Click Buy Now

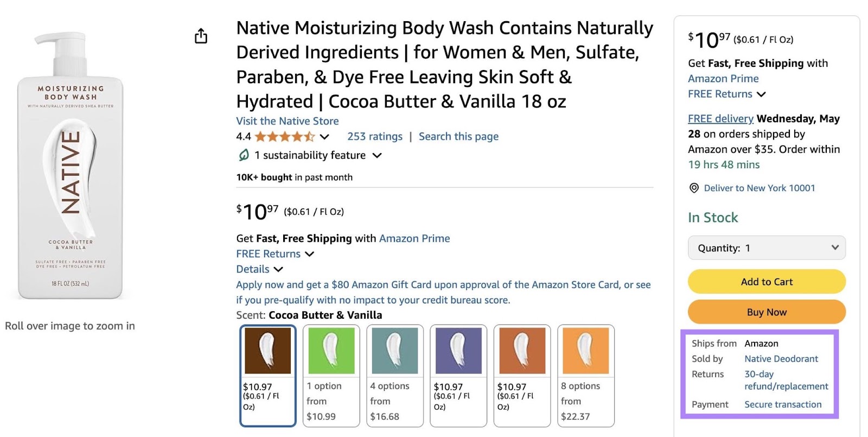766,312
